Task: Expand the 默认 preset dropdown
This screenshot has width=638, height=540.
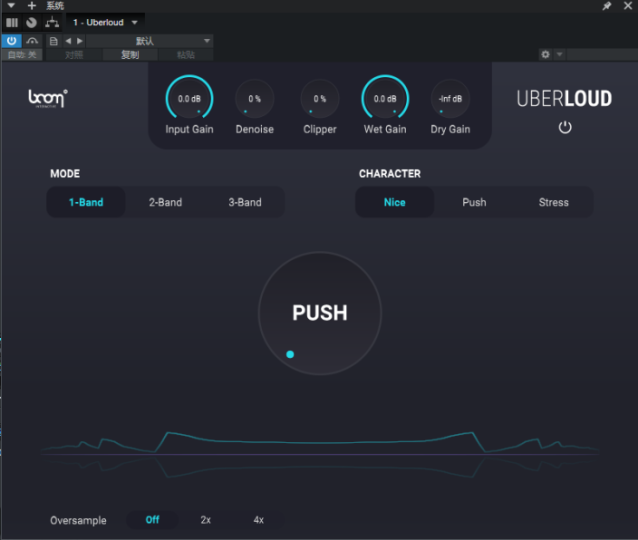Action: pos(150,41)
